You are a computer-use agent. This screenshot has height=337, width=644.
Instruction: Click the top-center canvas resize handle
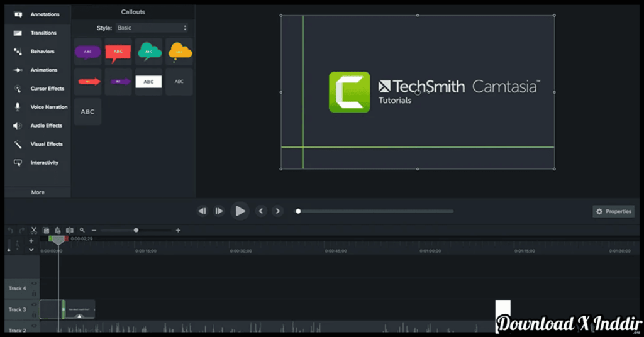point(418,16)
